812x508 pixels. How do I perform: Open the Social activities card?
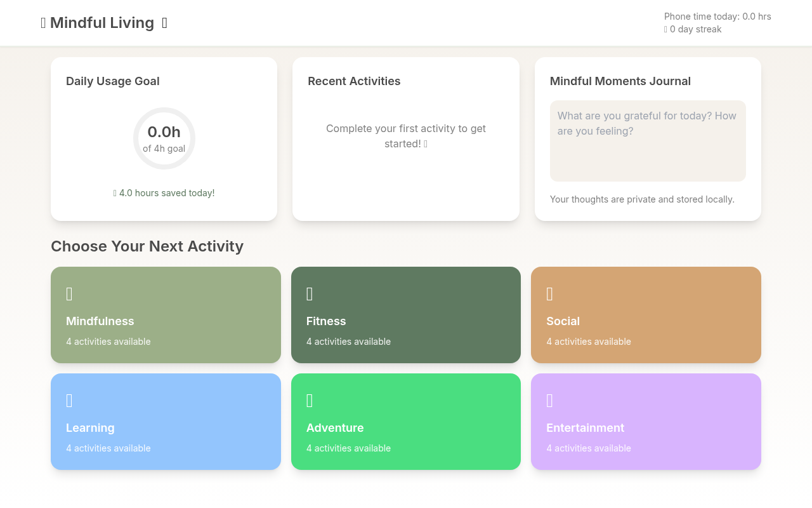point(646,315)
